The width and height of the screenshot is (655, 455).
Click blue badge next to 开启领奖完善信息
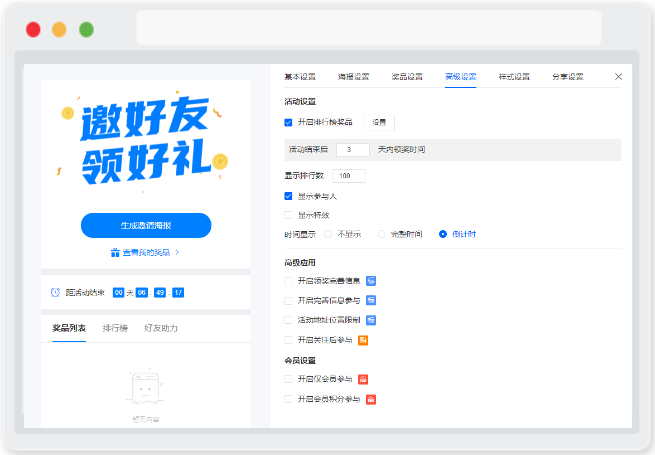[x=371, y=281]
